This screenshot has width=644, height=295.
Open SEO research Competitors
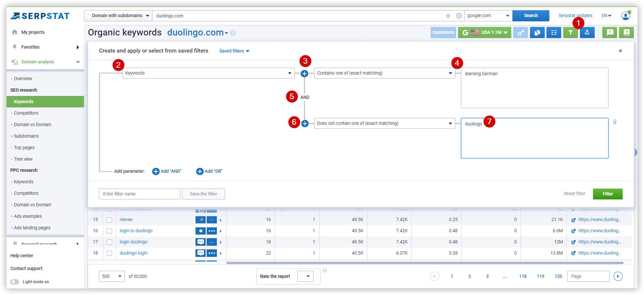click(26, 113)
